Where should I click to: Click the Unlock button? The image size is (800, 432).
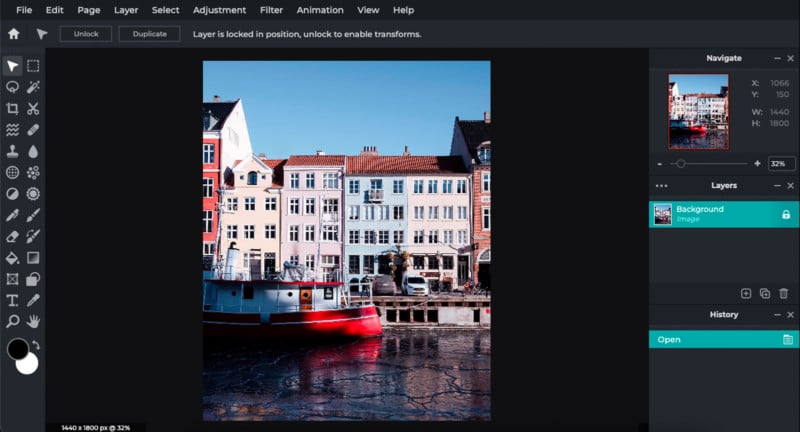point(85,34)
